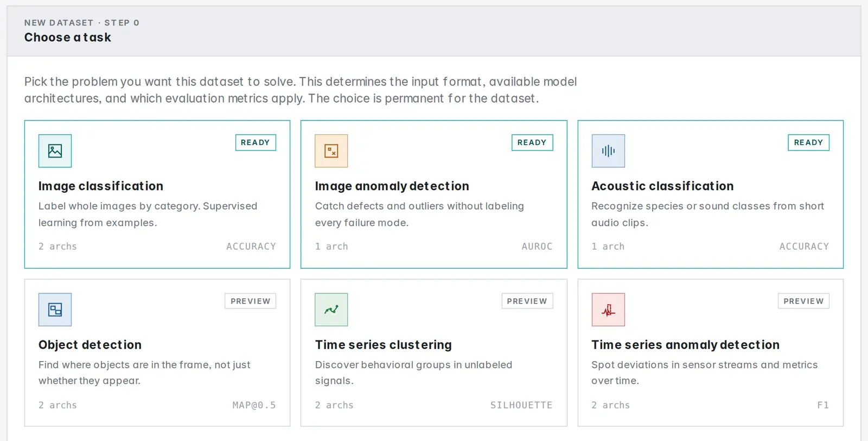Image resolution: width=868 pixels, height=441 pixels.
Task: Click '2 archs' under Image classification
Action: click(x=58, y=247)
